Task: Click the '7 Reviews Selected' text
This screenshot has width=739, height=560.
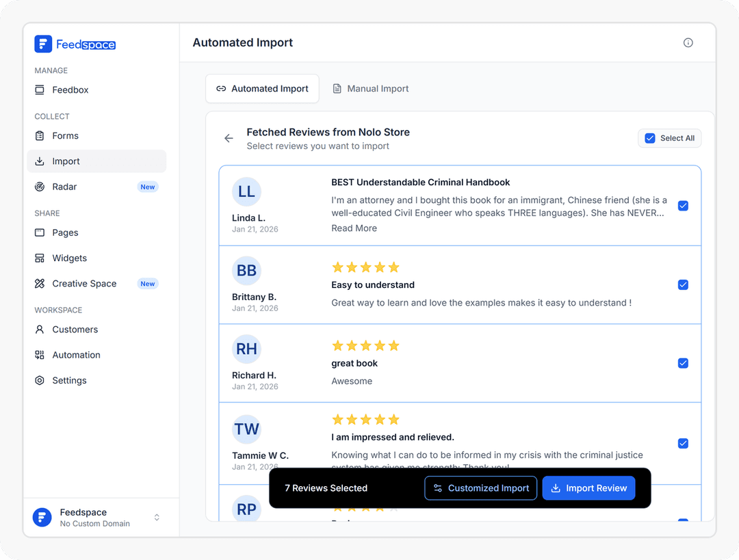Action: [x=326, y=488]
